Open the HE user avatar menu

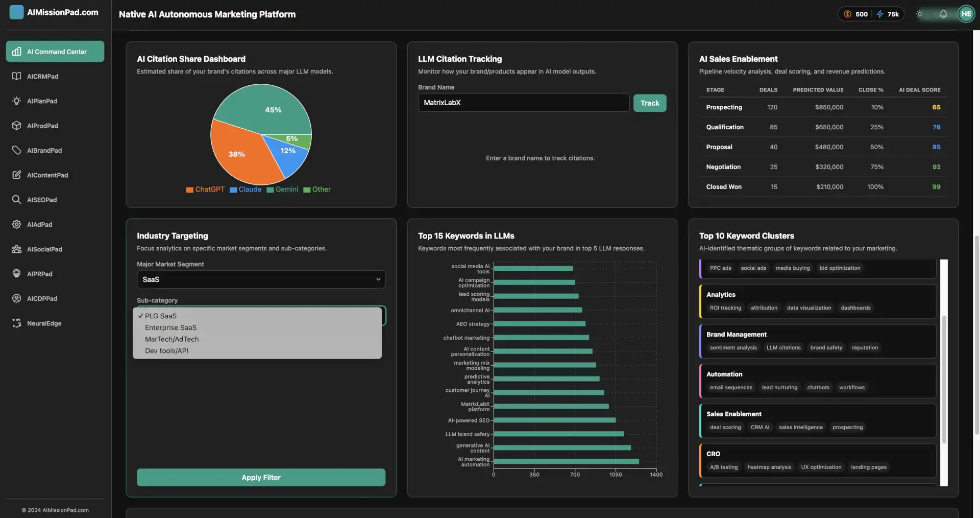click(x=966, y=14)
